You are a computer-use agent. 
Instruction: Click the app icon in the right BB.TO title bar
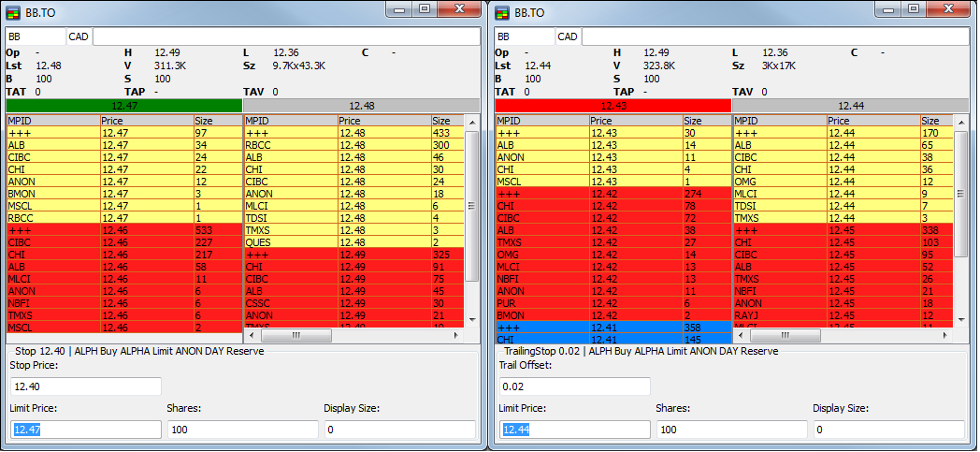(503, 13)
